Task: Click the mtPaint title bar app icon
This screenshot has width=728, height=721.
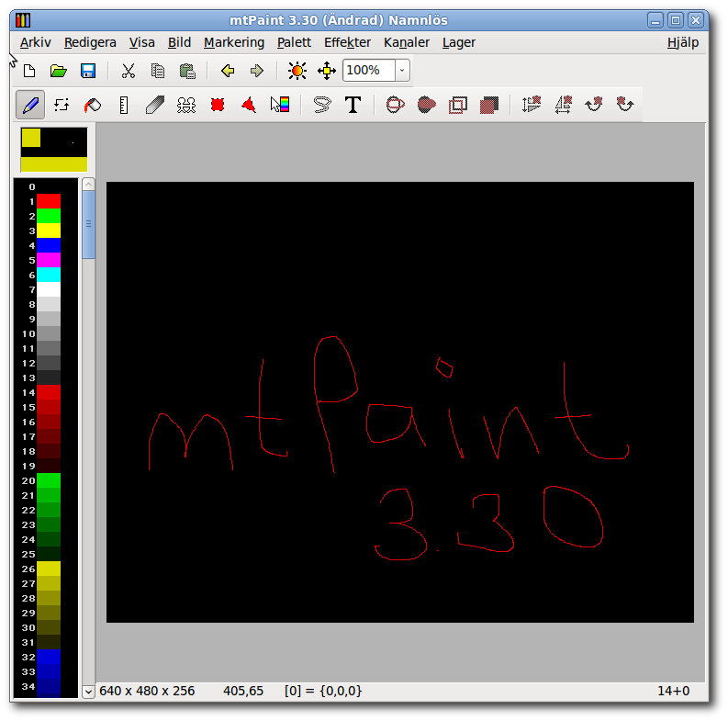Action: tap(23, 20)
